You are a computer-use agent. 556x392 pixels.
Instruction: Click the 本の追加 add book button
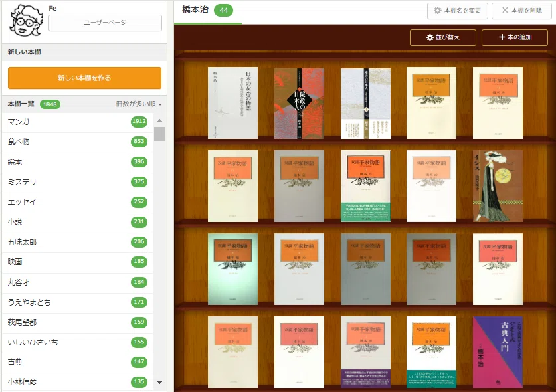tap(515, 37)
